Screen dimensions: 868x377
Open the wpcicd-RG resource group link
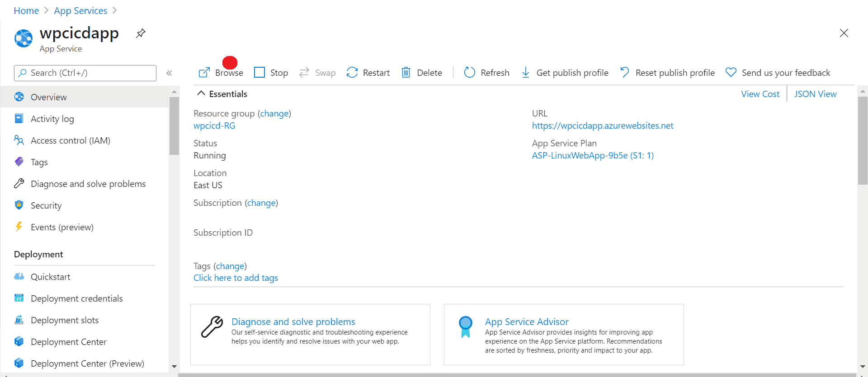(214, 126)
